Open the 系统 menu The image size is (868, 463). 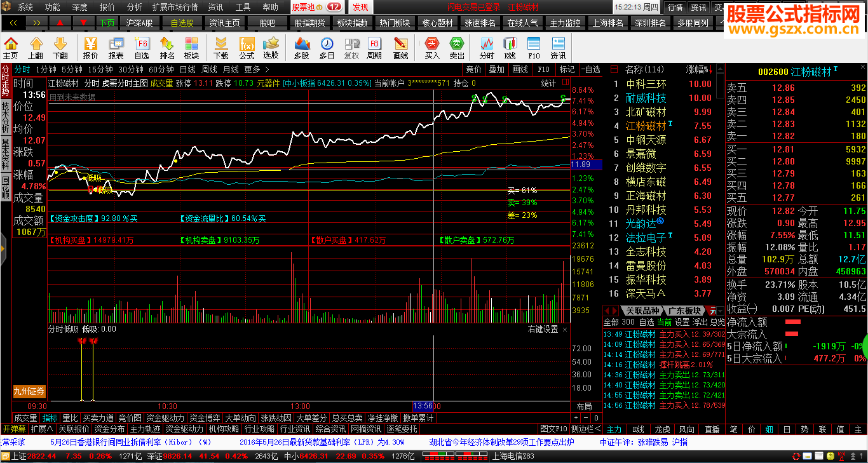(x=25, y=7)
